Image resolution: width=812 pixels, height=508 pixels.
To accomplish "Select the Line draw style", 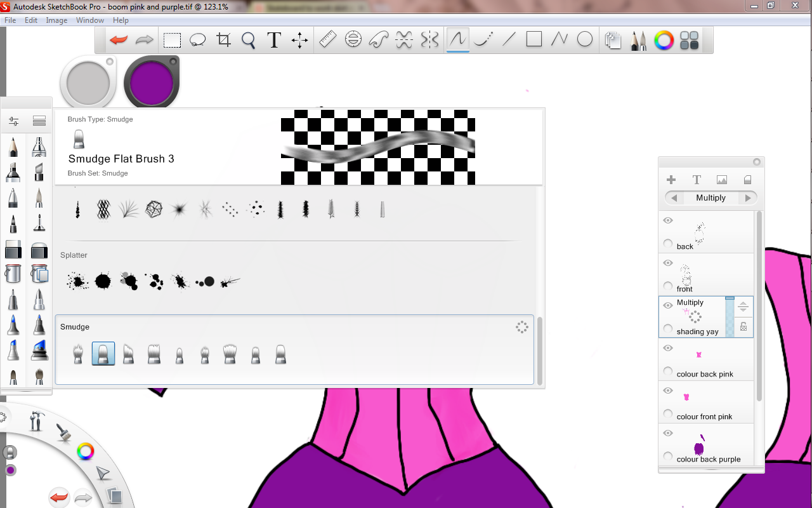I will pyautogui.click(x=509, y=40).
